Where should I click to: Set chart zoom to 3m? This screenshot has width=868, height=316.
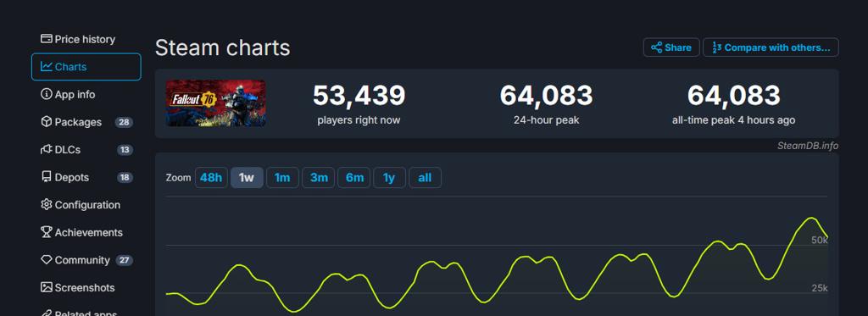pyautogui.click(x=319, y=178)
